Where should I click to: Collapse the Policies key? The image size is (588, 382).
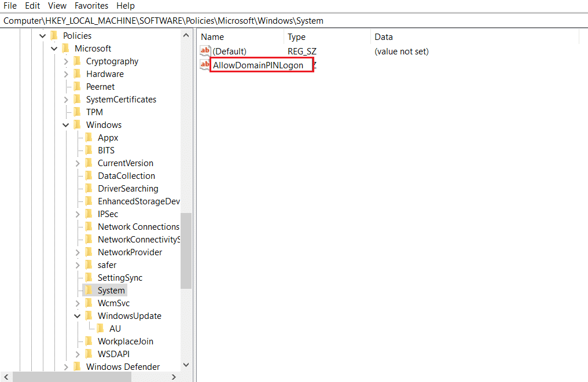[42, 36]
